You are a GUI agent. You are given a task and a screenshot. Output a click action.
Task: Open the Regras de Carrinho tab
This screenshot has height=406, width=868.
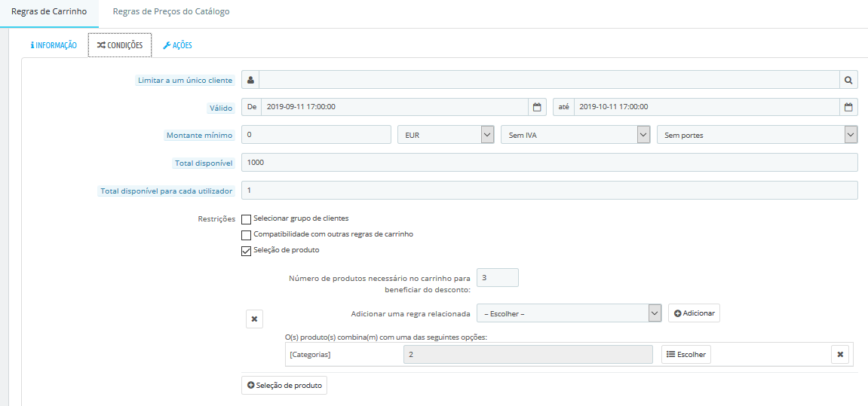(x=49, y=11)
